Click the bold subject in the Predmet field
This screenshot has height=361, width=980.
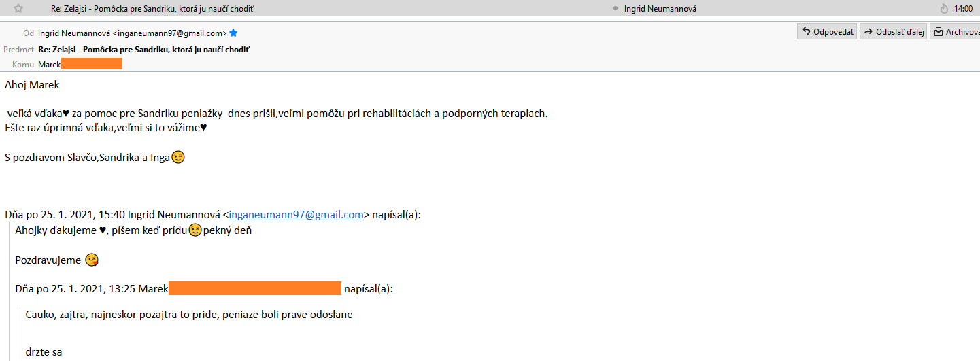coord(144,49)
